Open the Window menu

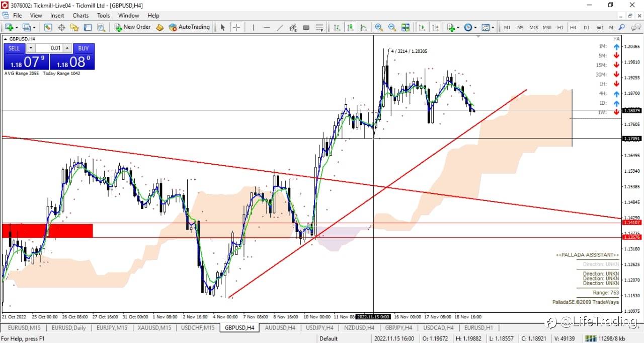129,16
